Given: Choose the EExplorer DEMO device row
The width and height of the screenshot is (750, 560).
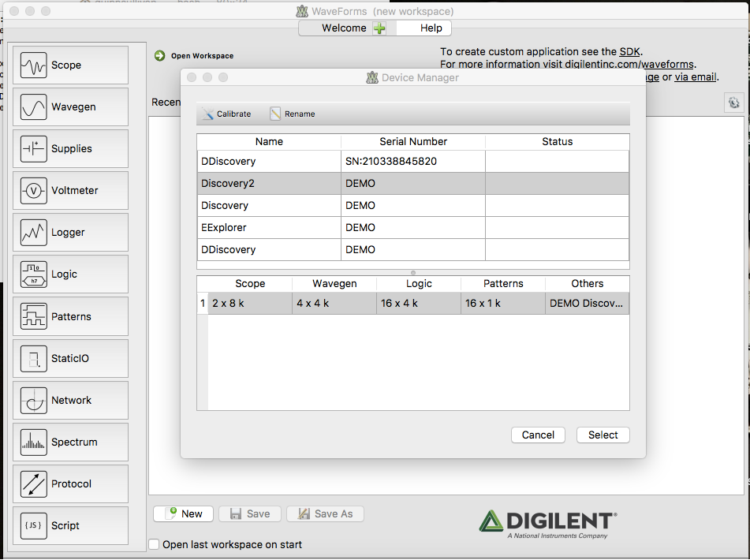Looking at the screenshot, I should 413,227.
